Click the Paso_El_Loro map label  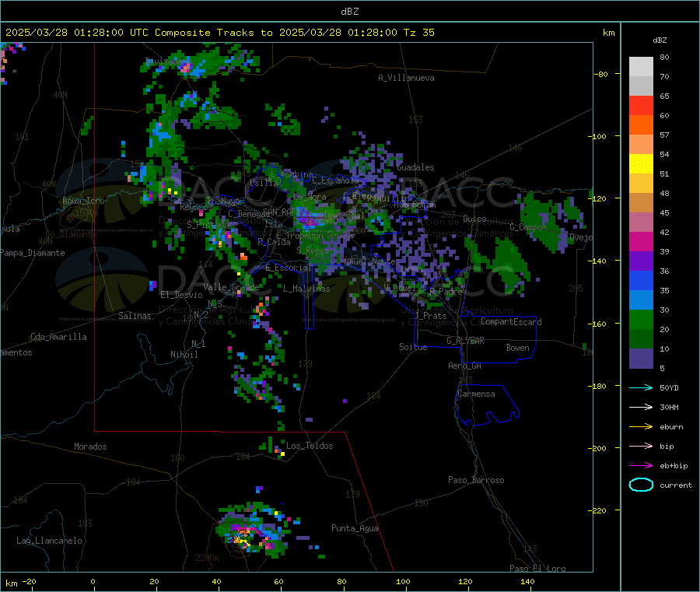(x=537, y=569)
